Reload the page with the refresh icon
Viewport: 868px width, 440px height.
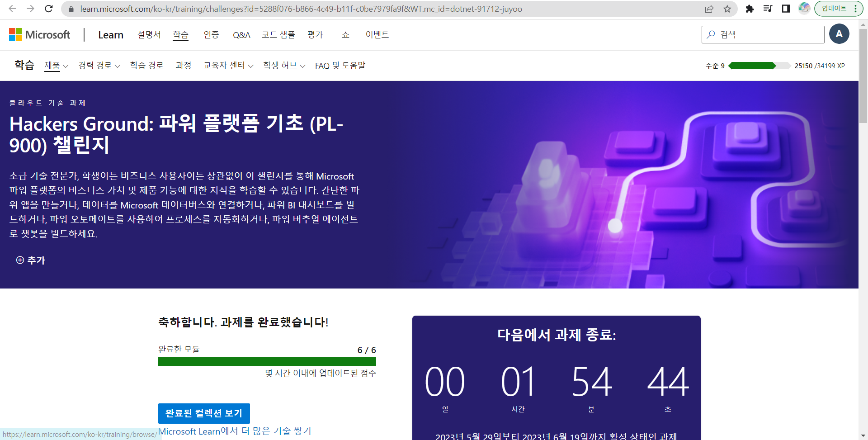49,9
